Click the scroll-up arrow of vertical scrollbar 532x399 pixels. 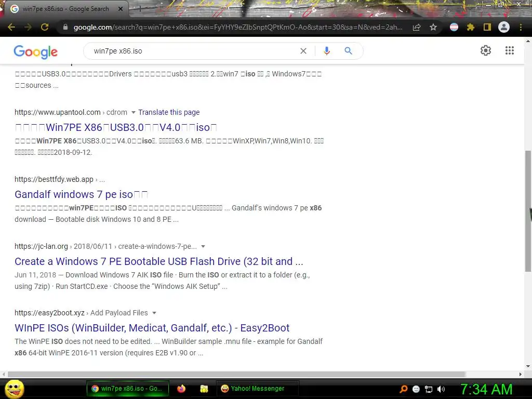528,41
